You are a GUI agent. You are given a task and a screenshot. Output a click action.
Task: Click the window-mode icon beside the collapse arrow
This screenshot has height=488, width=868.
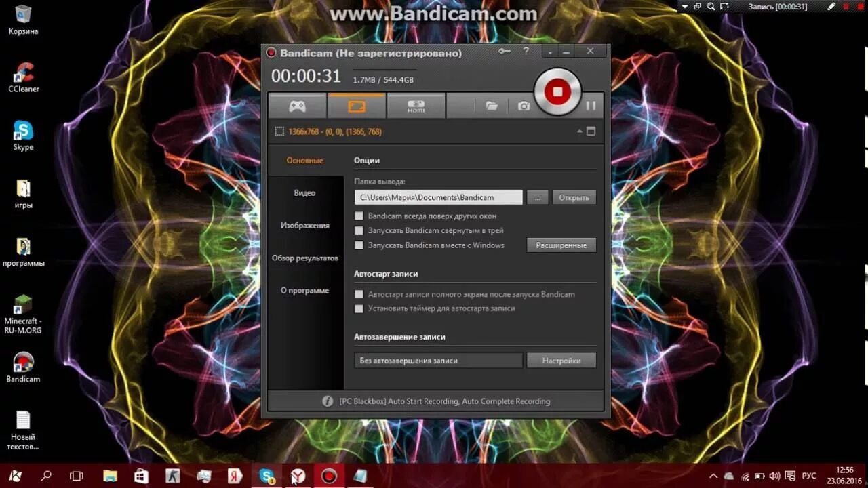pyautogui.click(x=591, y=131)
